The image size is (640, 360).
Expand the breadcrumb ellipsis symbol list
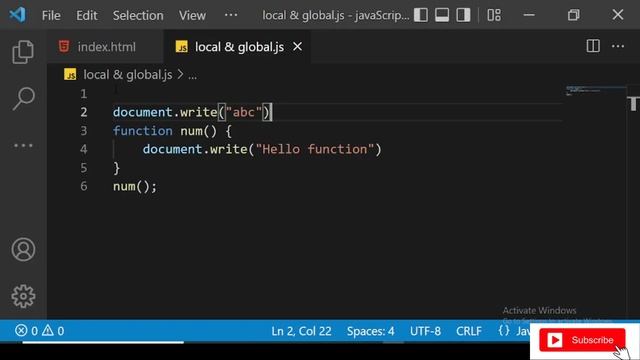[192, 76]
